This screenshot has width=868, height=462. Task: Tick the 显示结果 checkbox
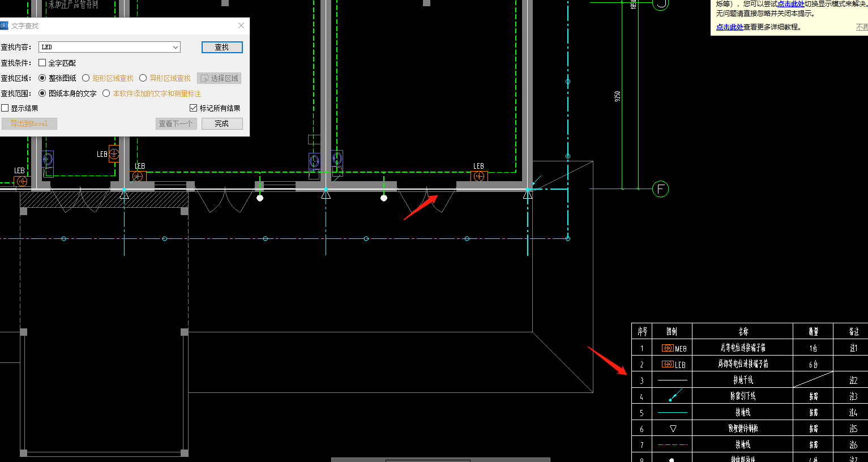[5, 108]
